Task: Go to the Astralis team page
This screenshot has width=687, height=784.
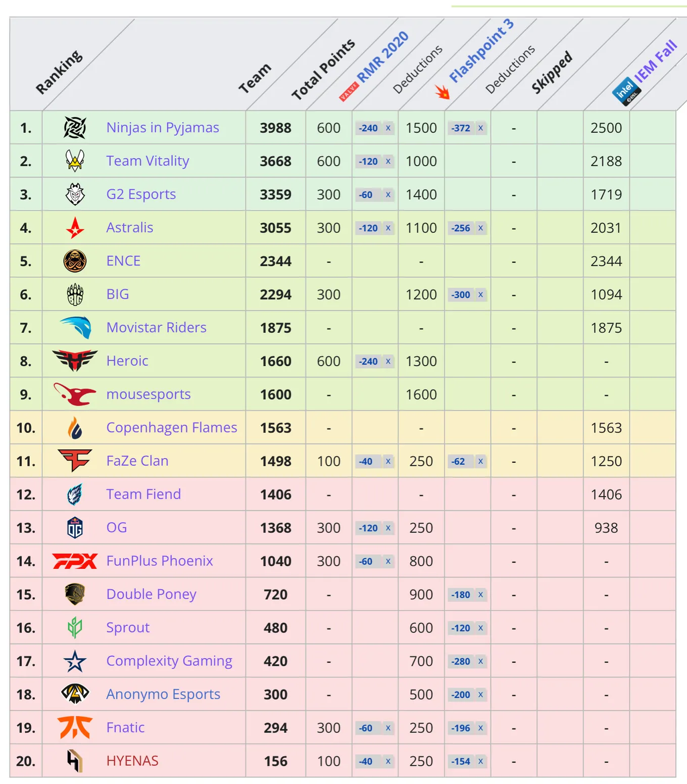Action: [129, 228]
